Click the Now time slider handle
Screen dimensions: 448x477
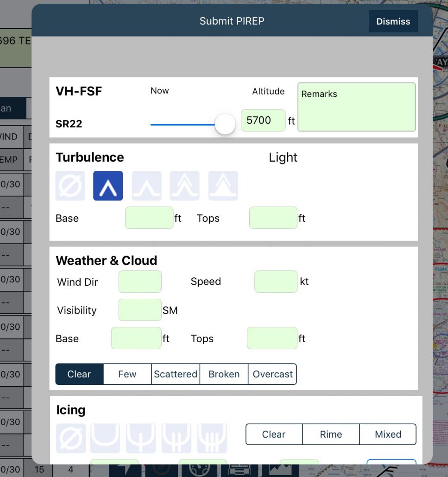click(224, 124)
